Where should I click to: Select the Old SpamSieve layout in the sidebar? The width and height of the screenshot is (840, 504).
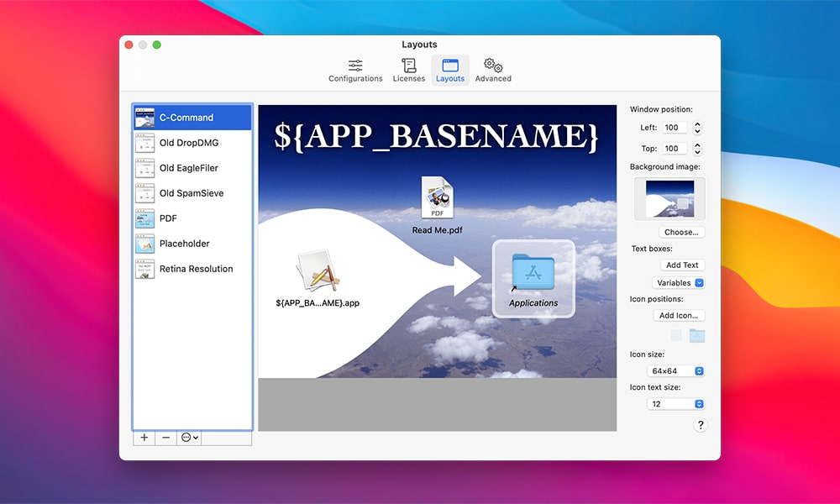pyautogui.click(x=190, y=193)
